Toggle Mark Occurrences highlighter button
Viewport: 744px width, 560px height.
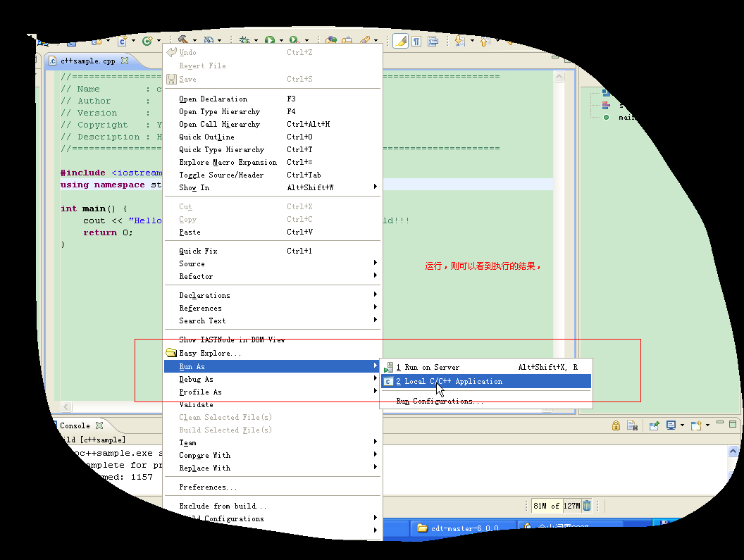tap(400, 42)
